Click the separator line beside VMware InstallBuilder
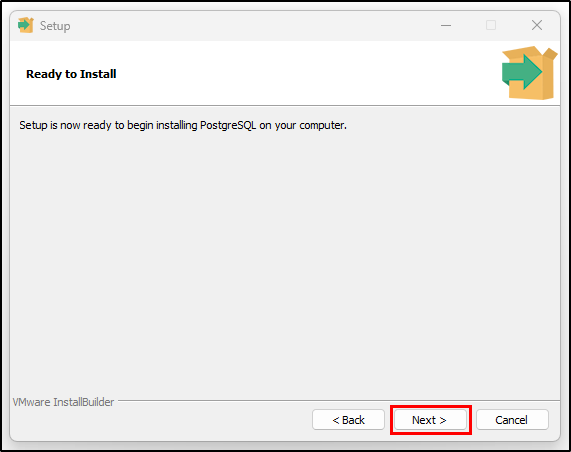Image resolution: width=571 pixels, height=452 pixels. 339,400
